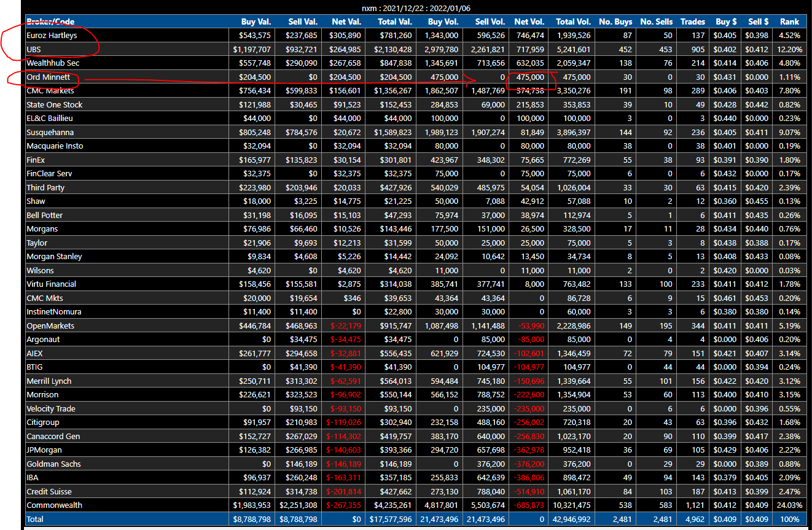Select State One Stock row
The width and height of the screenshot is (812, 530).
click(x=416, y=104)
